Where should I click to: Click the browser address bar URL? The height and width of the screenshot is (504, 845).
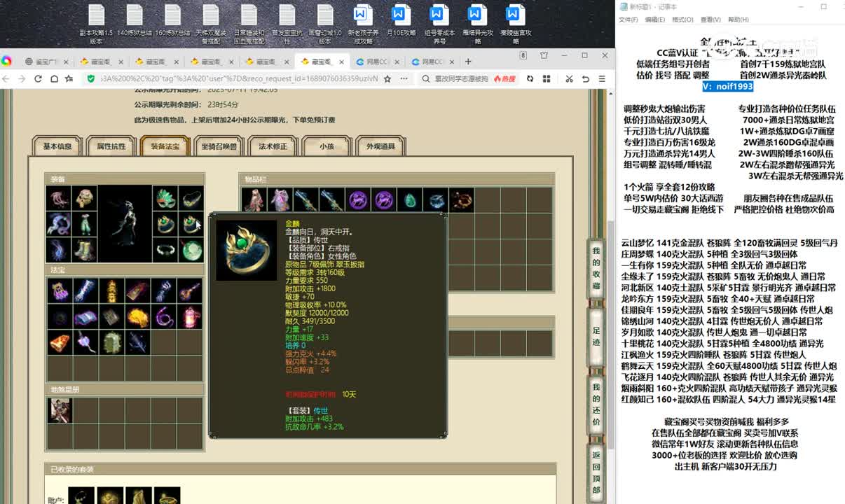pos(239,78)
